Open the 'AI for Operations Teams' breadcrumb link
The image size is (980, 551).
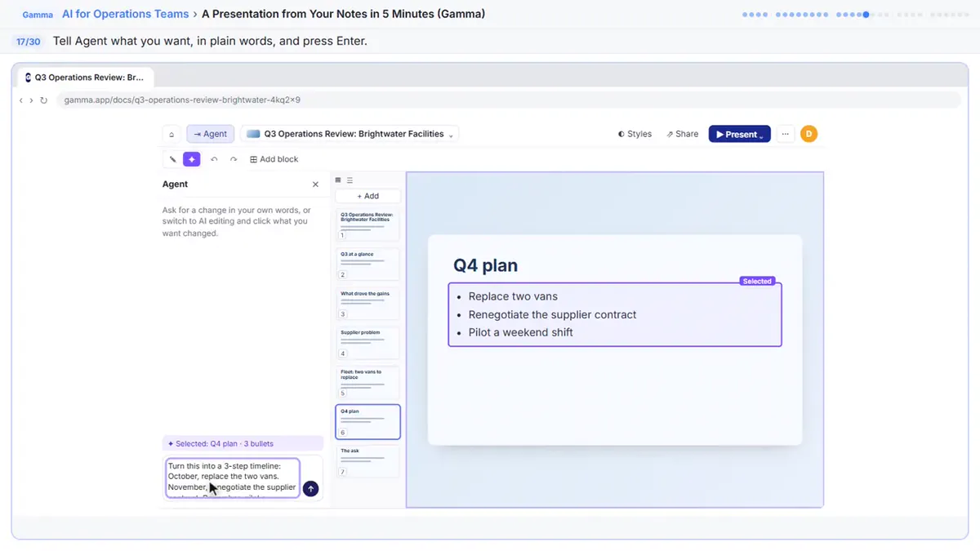pos(125,14)
